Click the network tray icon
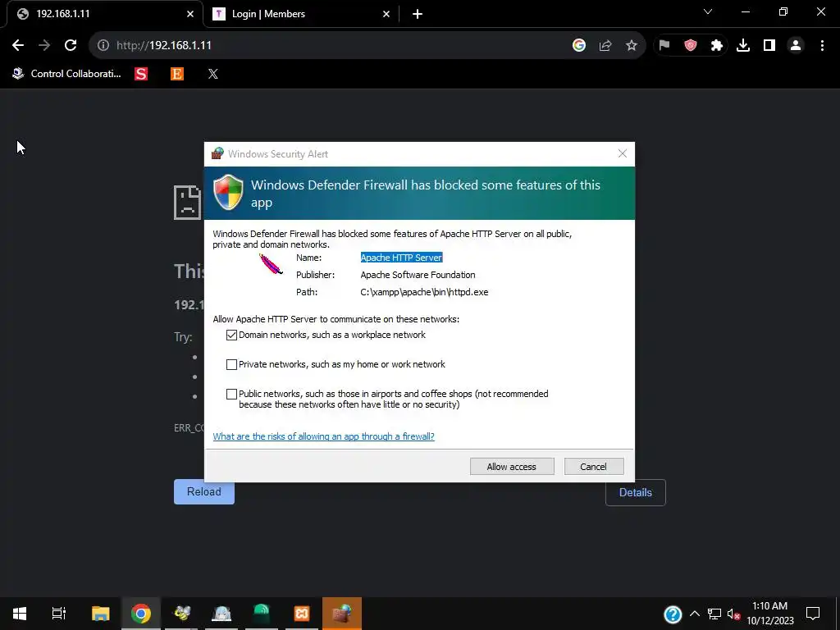The image size is (840, 630). click(x=714, y=614)
